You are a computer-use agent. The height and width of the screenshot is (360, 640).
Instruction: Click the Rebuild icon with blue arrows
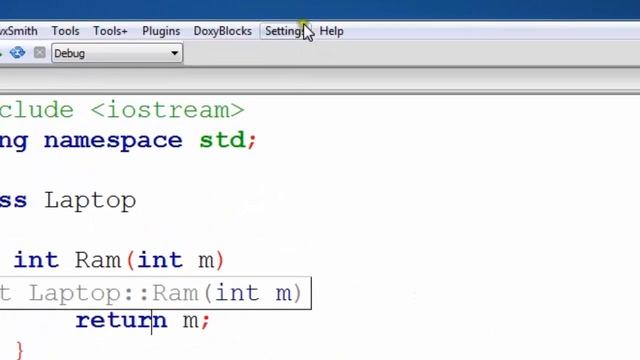pyautogui.click(x=18, y=53)
